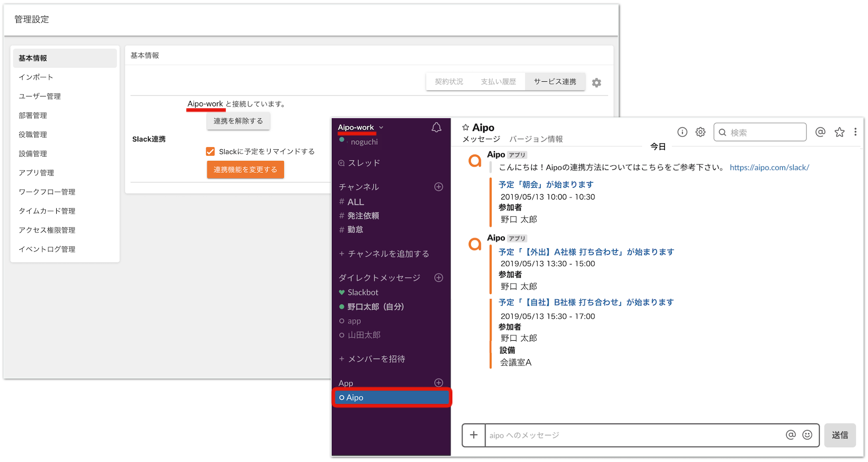Open スレッド threads in Slack sidebar
The image size is (868, 462).
coord(359,163)
